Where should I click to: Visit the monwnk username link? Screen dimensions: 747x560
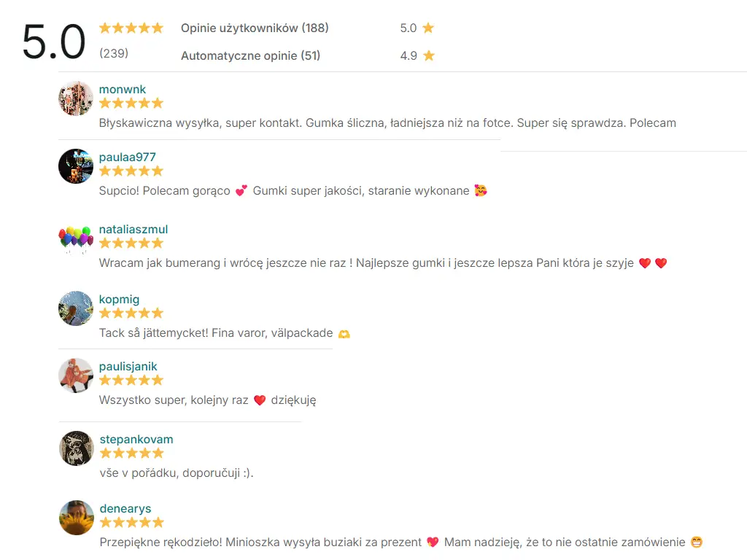(123, 90)
